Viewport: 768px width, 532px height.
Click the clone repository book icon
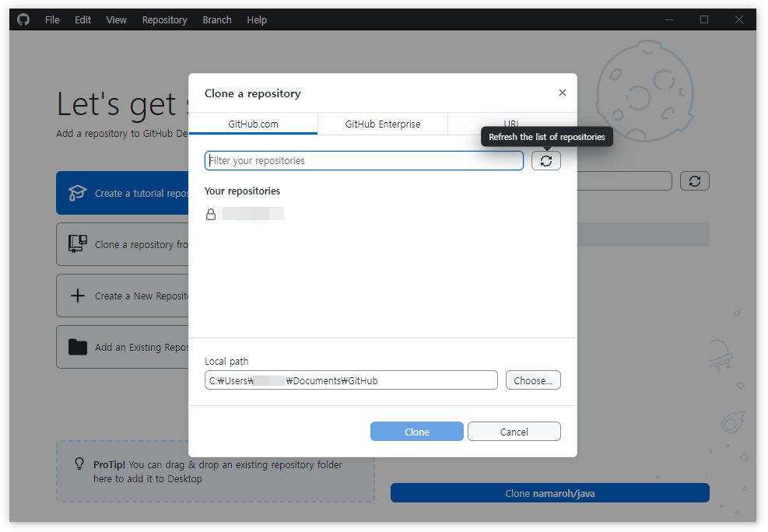point(77,243)
